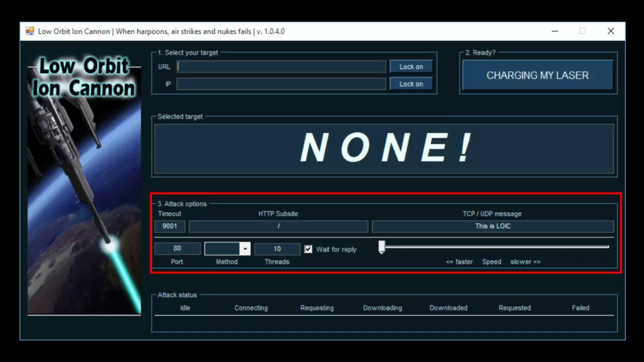This screenshot has width=644, height=362.
Task: Click the Lock on button beside IP
Action: [x=411, y=84]
